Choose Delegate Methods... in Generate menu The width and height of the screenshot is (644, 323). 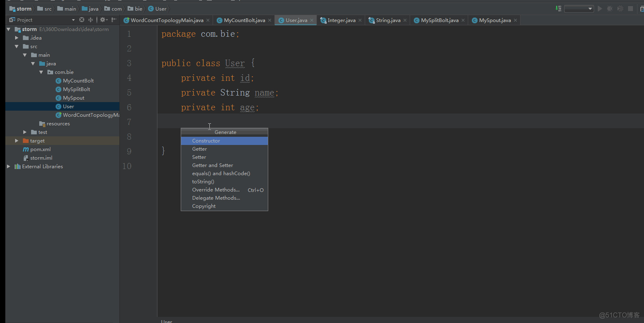tap(224, 198)
